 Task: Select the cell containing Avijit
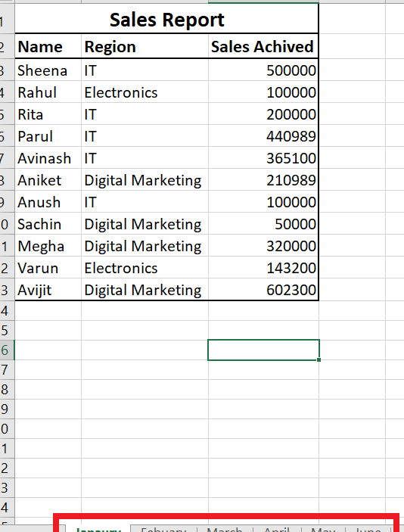click(48, 290)
